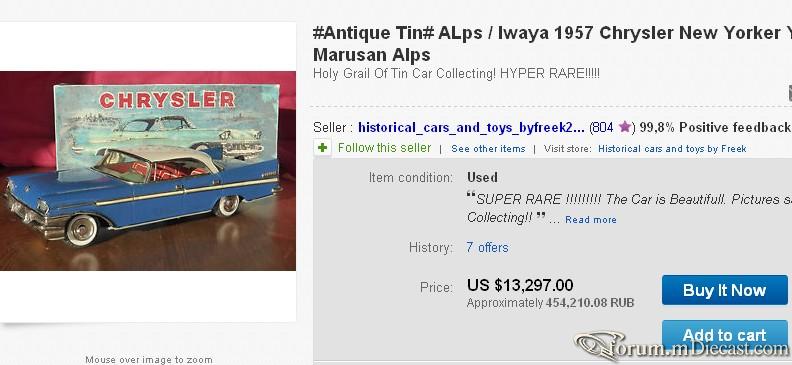792x365 pixels.
Task: Click the listing title Antique Tin Alps
Action: pyautogui.click(x=552, y=43)
